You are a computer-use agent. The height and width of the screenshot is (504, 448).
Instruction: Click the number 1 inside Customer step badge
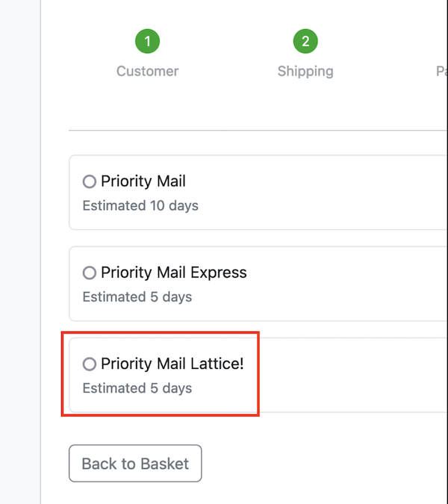(148, 41)
